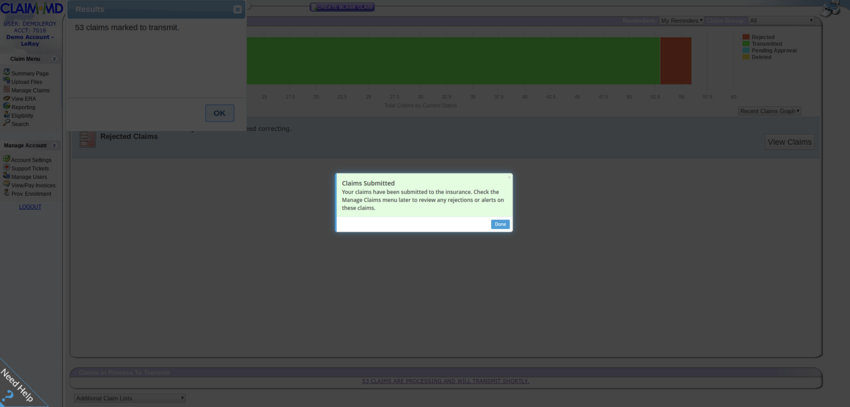Click the Search magnifier icon in sidebar
850x407 pixels.
pyautogui.click(x=6, y=123)
